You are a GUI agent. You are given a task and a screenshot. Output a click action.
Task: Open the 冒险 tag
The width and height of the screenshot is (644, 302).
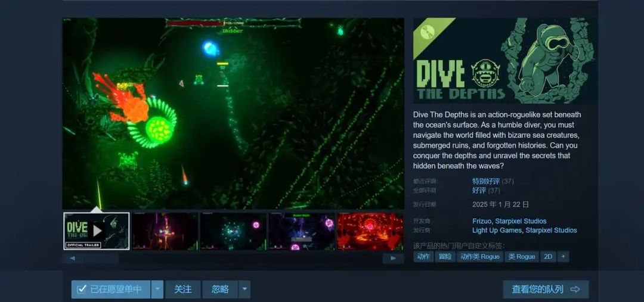tap(445, 257)
